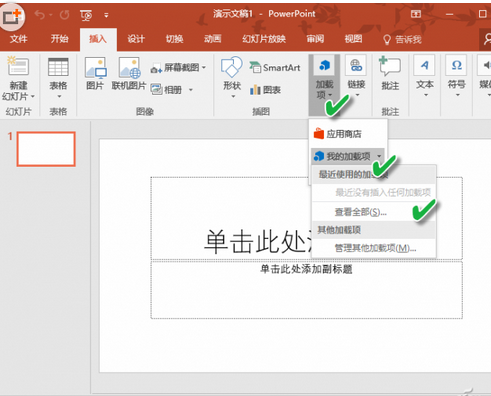Click the Screenshot (屏幕截图) icon
The image size is (491, 396).
(156, 69)
